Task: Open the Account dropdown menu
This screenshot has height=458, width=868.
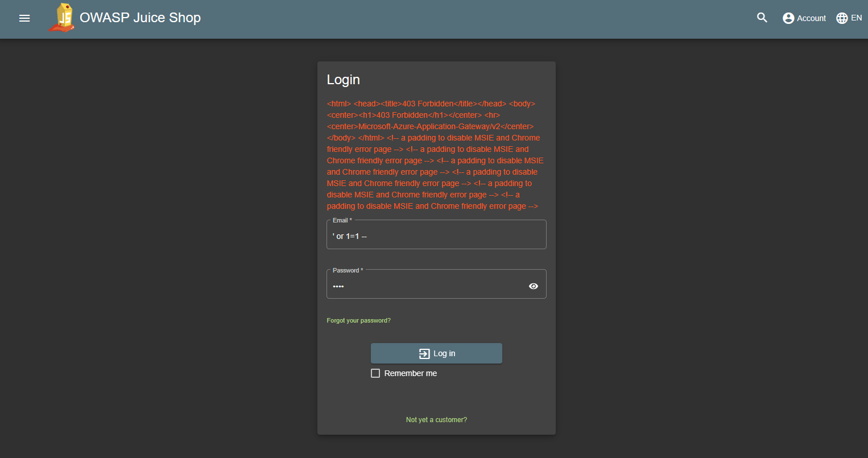Action: pos(804,18)
